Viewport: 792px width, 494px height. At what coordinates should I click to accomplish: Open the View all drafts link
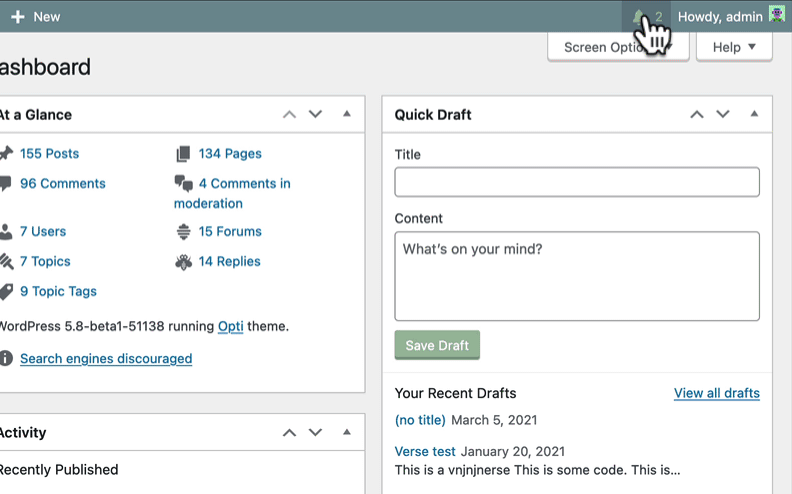coord(716,393)
